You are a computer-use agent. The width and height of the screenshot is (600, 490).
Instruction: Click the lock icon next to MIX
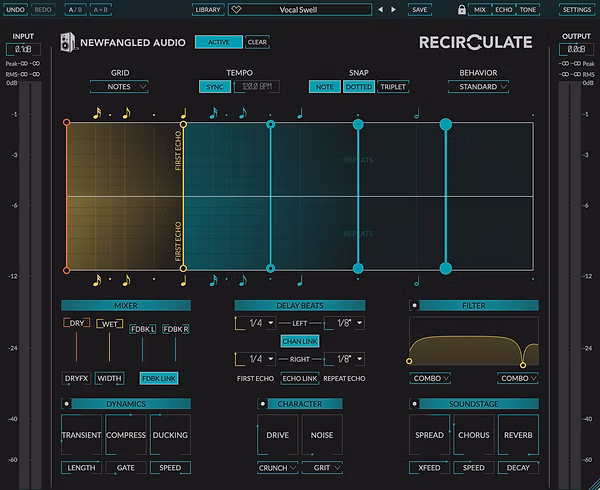click(461, 10)
